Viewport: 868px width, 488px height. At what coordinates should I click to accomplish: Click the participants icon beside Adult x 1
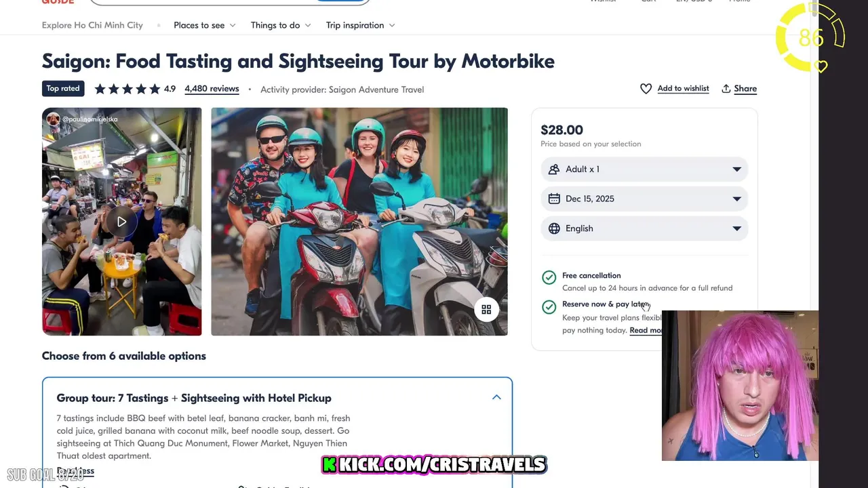(554, 169)
